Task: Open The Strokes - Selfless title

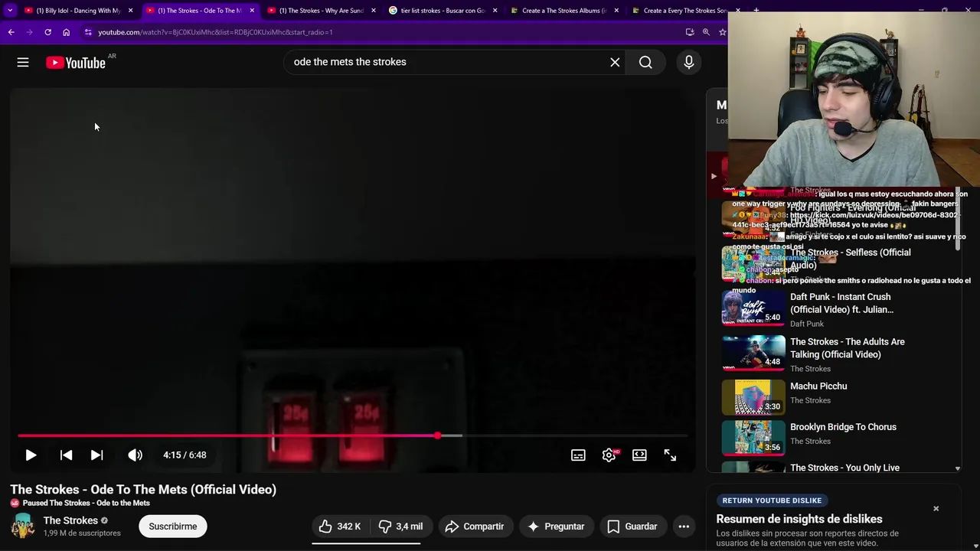Action: coord(850,259)
